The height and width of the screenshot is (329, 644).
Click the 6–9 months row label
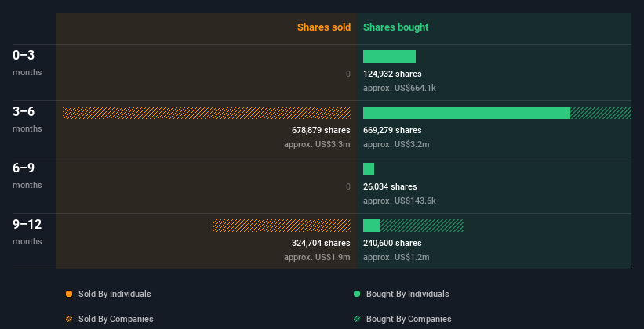[x=27, y=175]
